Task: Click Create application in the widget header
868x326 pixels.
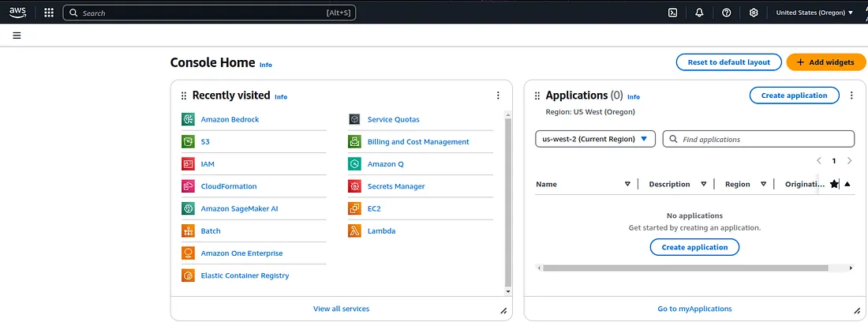Action: (x=794, y=96)
